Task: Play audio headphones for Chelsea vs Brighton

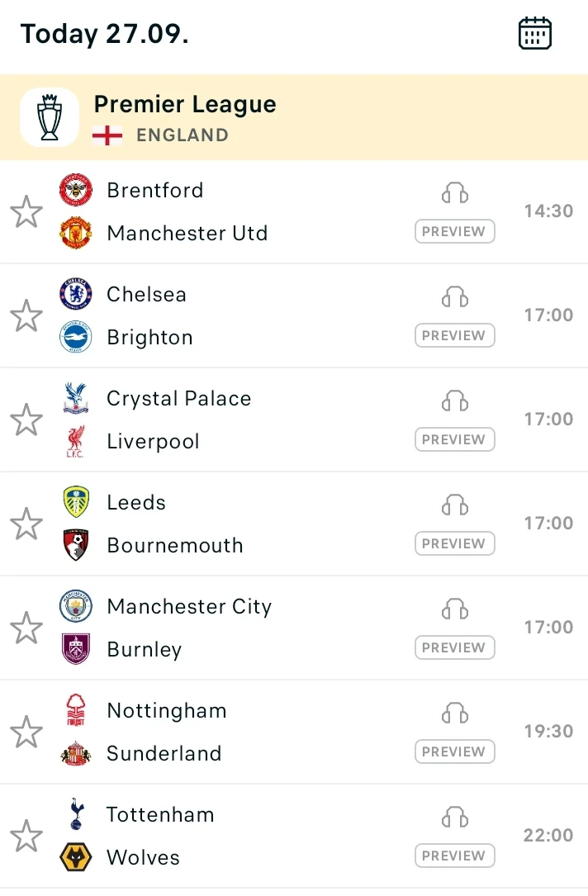Action: point(455,296)
